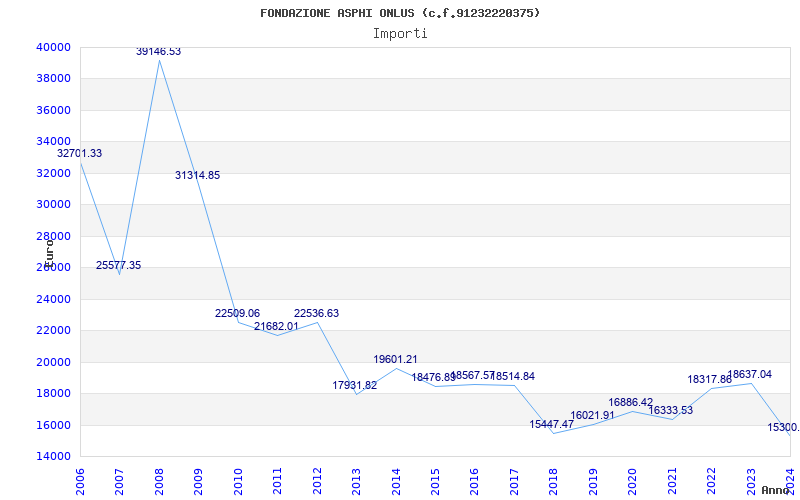Click the x-axis year 2023
This screenshot has width=800, height=500.
(751, 482)
